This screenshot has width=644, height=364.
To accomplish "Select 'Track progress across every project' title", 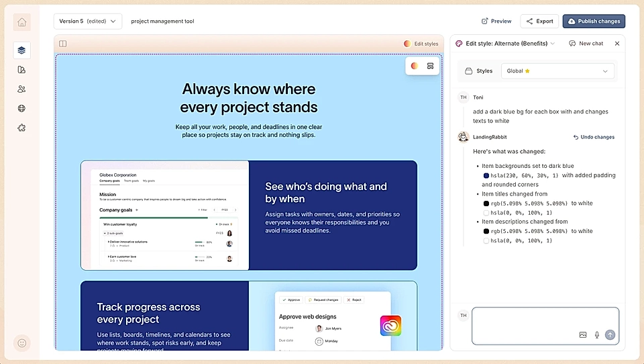I will pyautogui.click(x=149, y=313).
